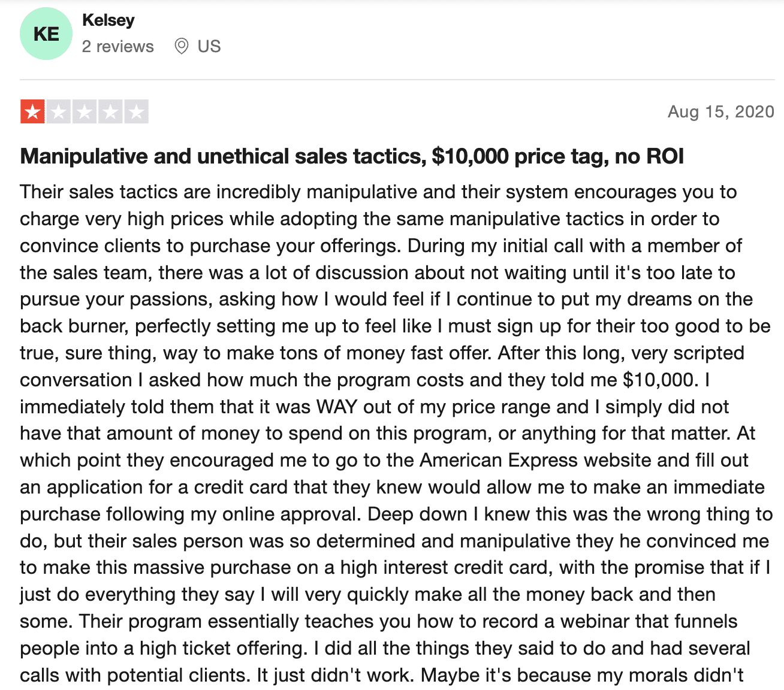Click the second grey star
784x690 pixels.
click(x=58, y=111)
